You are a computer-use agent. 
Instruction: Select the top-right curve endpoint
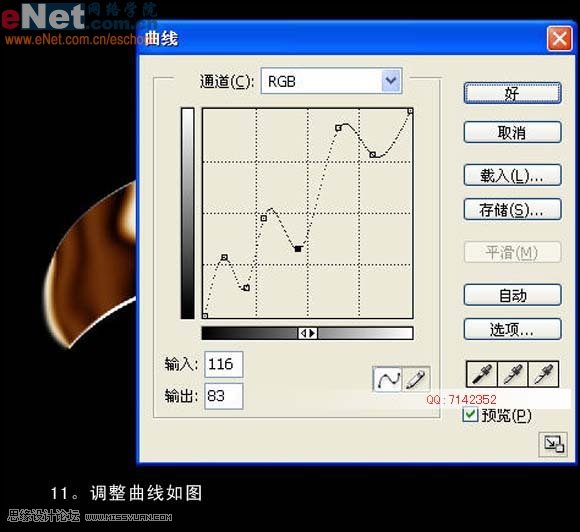410,111
